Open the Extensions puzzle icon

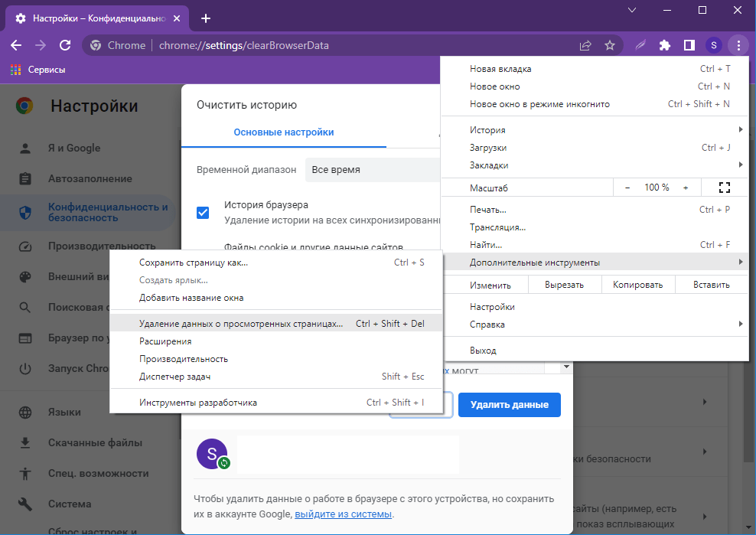coord(665,45)
